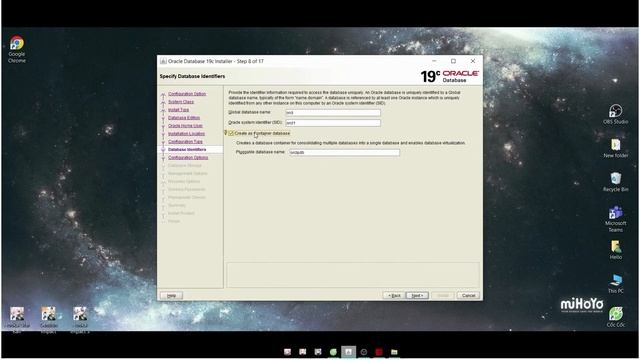Go to Configuration Options step

(188, 158)
